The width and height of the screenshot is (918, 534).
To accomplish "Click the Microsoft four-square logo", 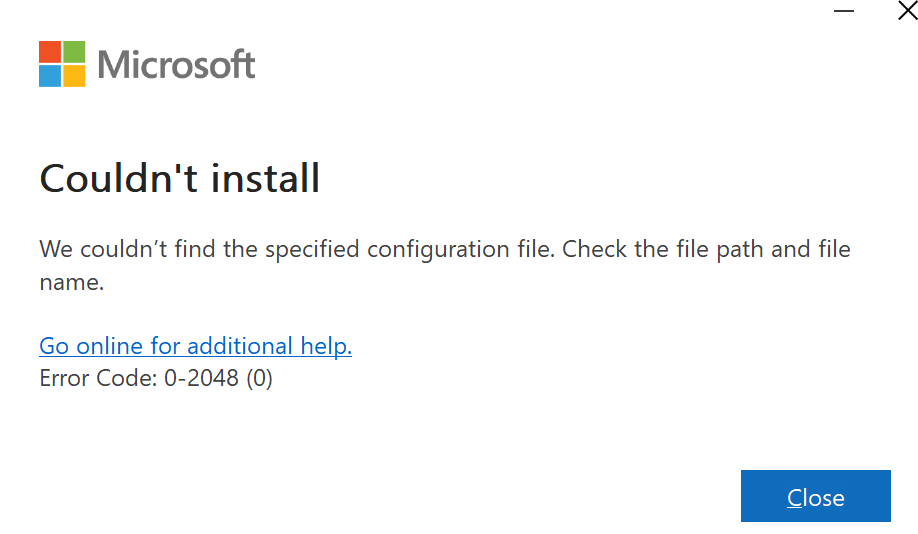I will (x=62, y=64).
